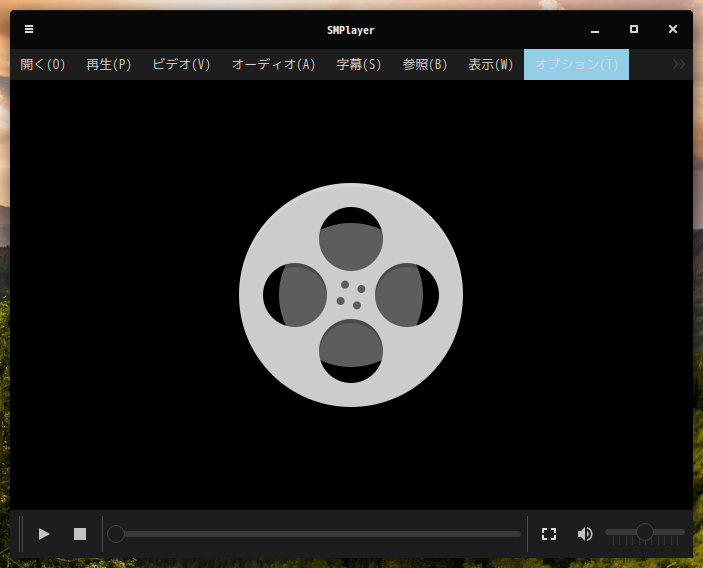Open the hamburger window menu icon

click(29, 29)
